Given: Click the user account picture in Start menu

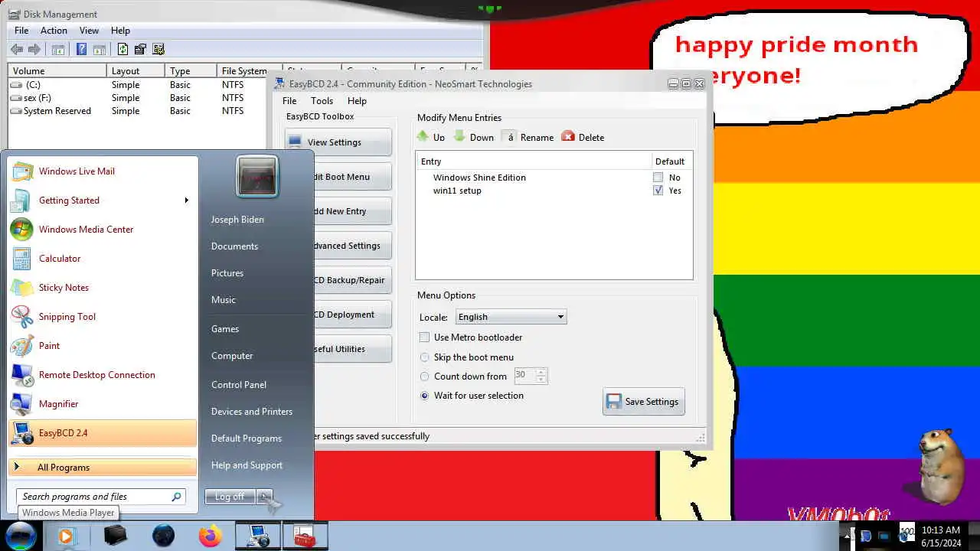Looking at the screenshot, I should click(x=257, y=176).
